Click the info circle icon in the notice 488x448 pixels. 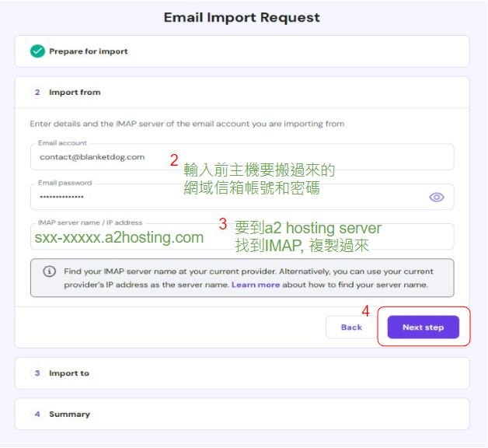pos(49,271)
